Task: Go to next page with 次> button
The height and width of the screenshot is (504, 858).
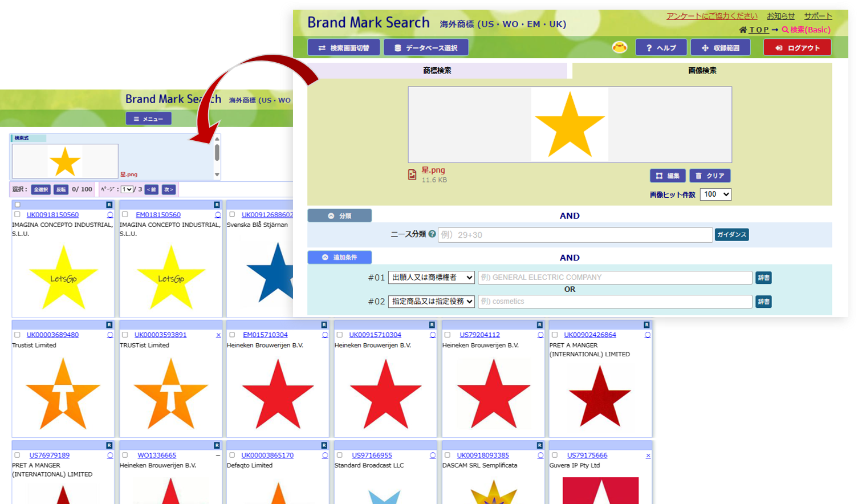Action: [169, 189]
